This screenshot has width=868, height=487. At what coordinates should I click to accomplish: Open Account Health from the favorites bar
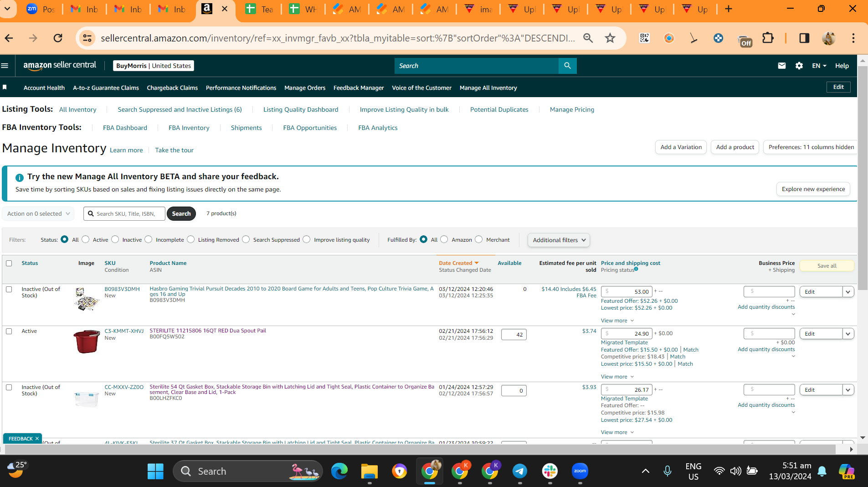click(44, 88)
